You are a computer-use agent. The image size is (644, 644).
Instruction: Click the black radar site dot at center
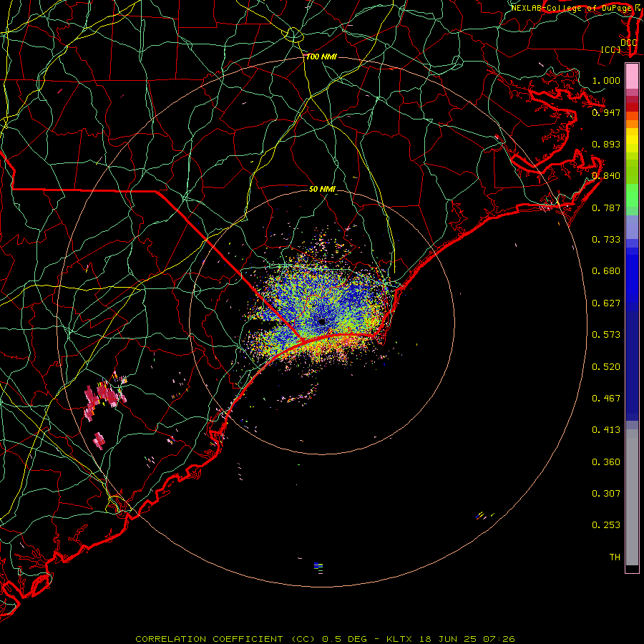322,322
